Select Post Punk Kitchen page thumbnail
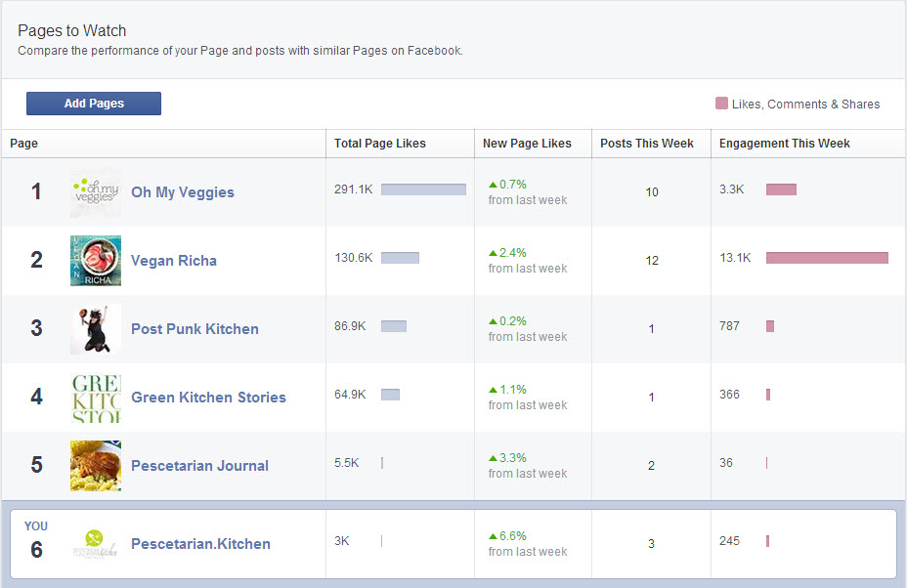Screen dimensions: 907x588 pyautogui.click(x=96, y=329)
